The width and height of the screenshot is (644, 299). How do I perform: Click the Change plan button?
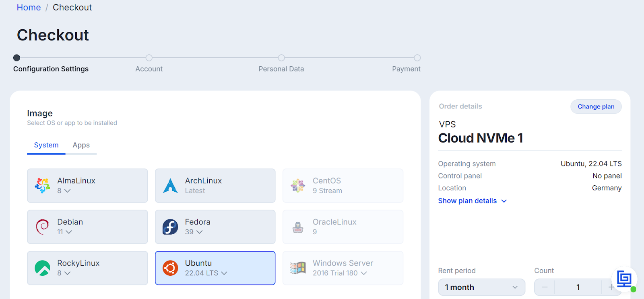(x=596, y=106)
